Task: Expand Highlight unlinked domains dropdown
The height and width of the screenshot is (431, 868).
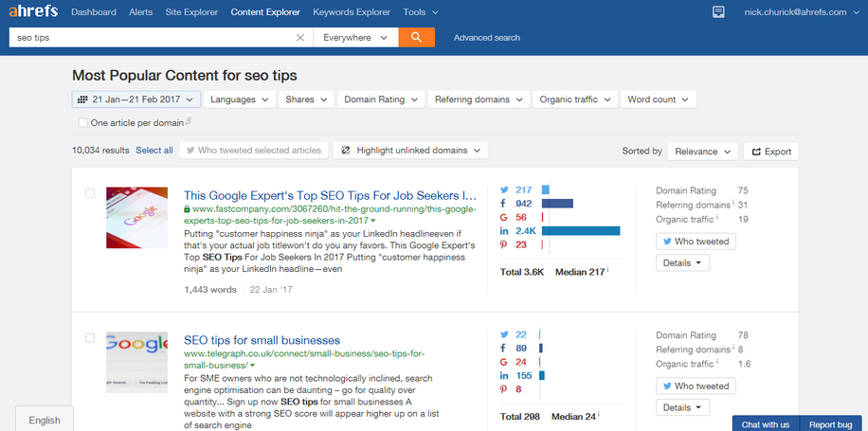Action: click(410, 150)
